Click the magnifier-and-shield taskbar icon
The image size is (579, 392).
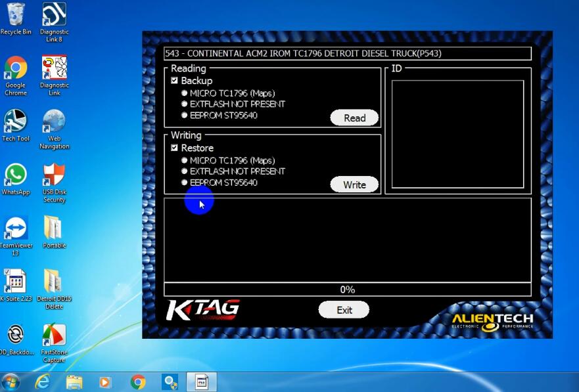[x=170, y=382]
